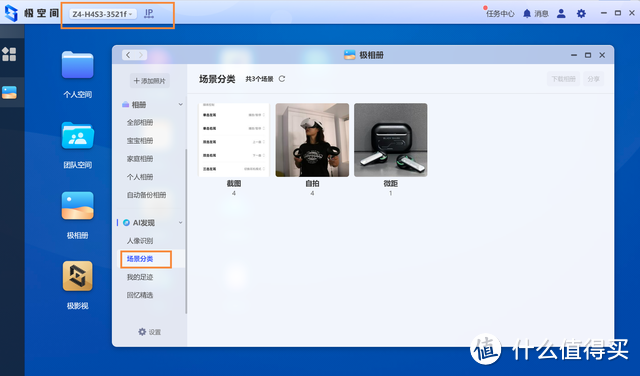The image size is (640, 376).
Task: Select 家庭相册 in sidebar
Action: 140,158
